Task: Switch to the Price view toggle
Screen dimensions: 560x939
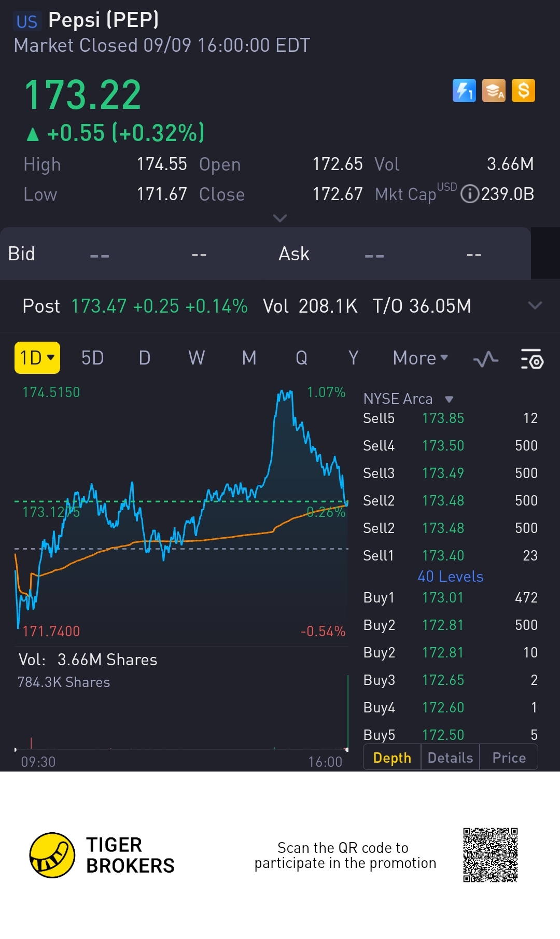Action: pos(509,758)
